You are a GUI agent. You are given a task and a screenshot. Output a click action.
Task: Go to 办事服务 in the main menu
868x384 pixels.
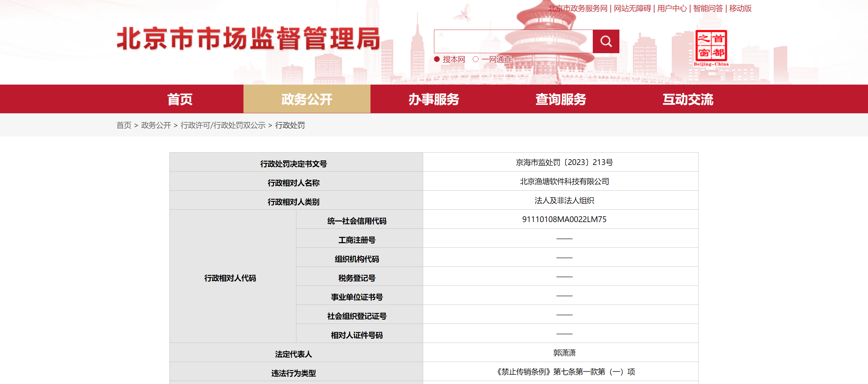[434, 99]
